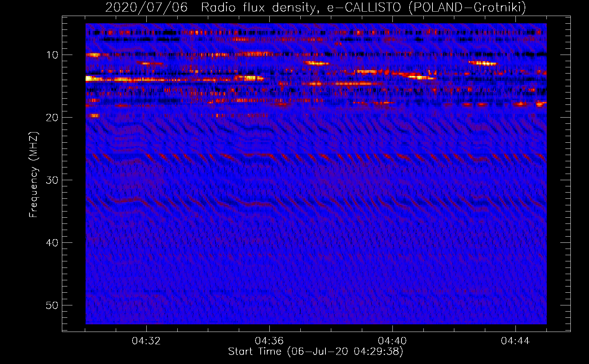589x364 pixels.
Task: Click the 04:44 time tick label
Action: coord(515,341)
